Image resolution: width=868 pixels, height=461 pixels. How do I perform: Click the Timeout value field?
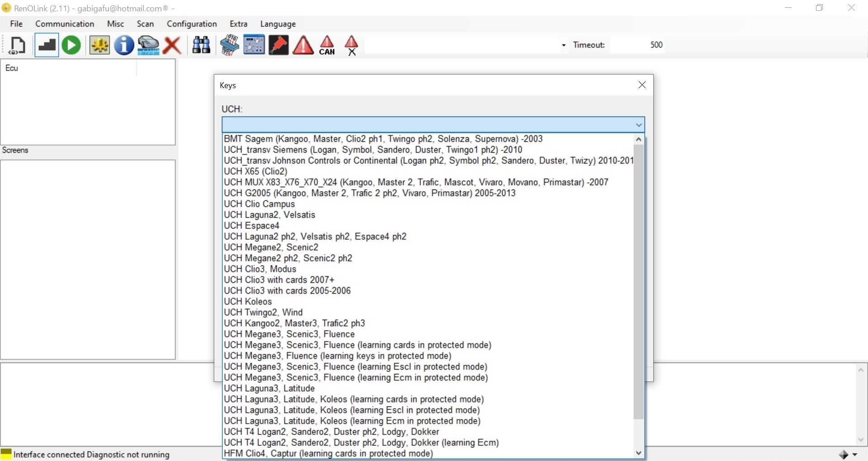tap(637, 45)
